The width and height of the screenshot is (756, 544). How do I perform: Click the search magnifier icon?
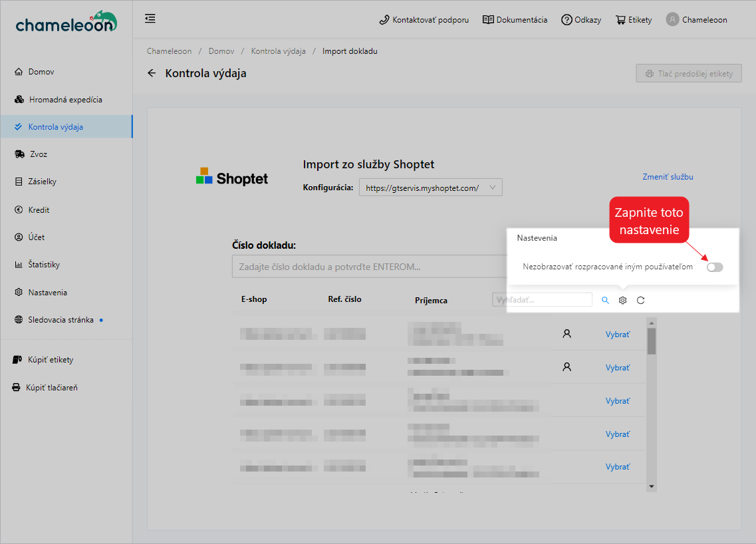pos(605,300)
